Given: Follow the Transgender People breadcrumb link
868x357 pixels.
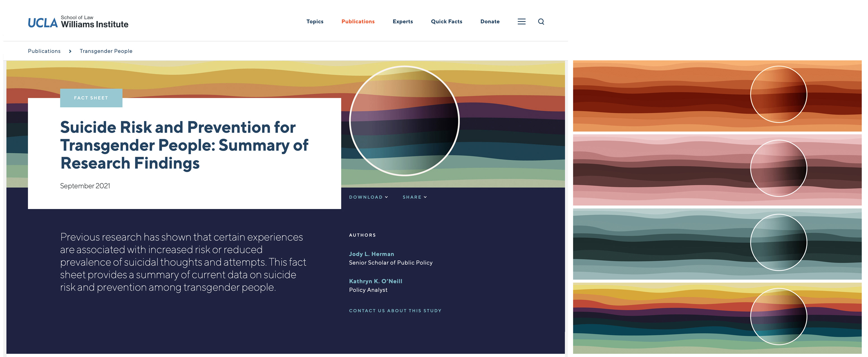Looking at the screenshot, I should 106,51.
